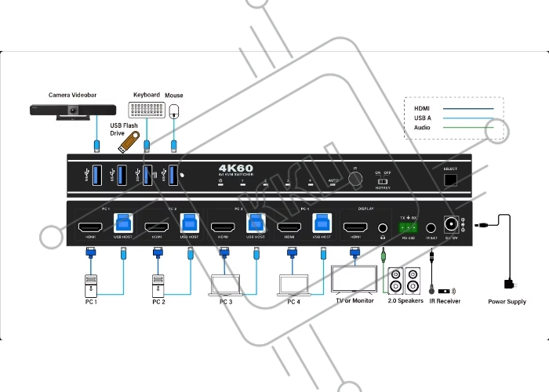This screenshot has width=549, height=392.
Task: Click the PC 4 HDMI input port
Action: click(x=289, y=227)
